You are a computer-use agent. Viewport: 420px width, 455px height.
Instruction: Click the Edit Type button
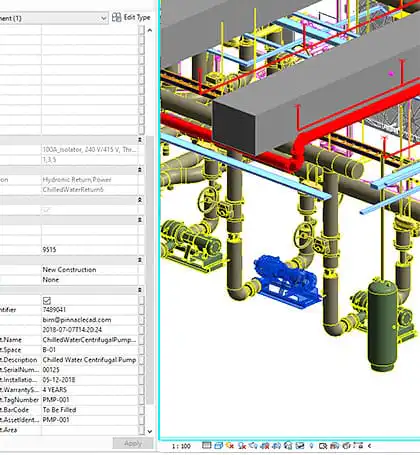(x=131, y=17)
